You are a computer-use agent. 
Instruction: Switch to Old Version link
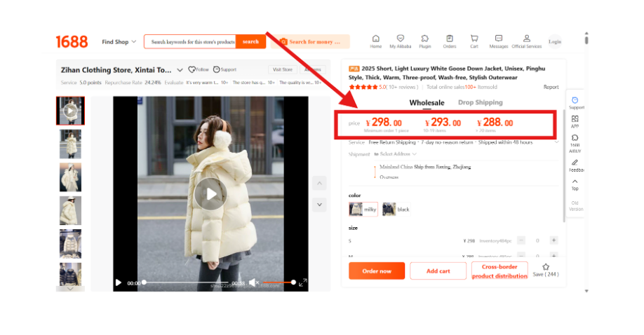575,206
